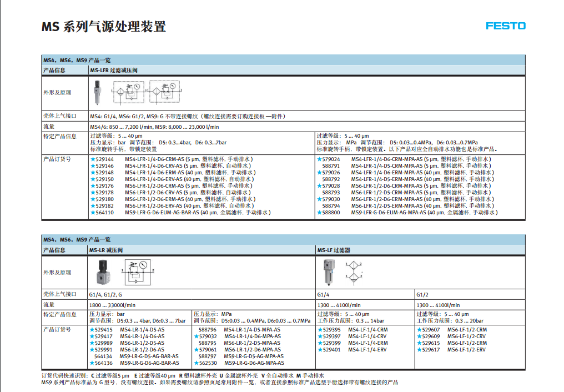Select order number 529180

(x=105, y=199)
